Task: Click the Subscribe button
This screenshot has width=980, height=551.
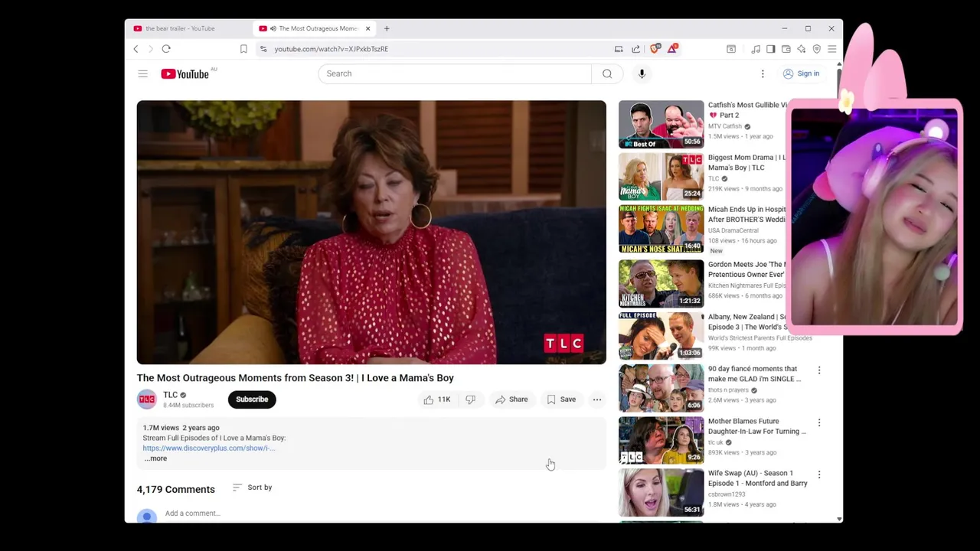Action: coord(252,399)
